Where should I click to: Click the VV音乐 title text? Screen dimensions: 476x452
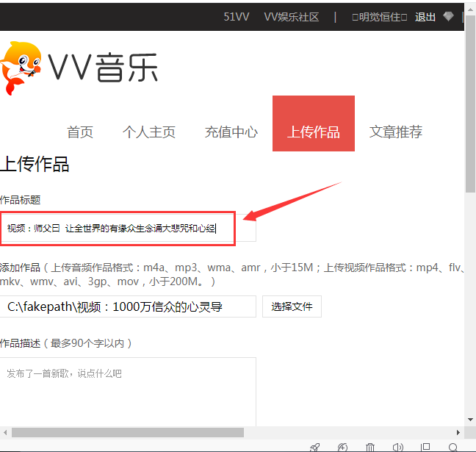pos(103,68)
